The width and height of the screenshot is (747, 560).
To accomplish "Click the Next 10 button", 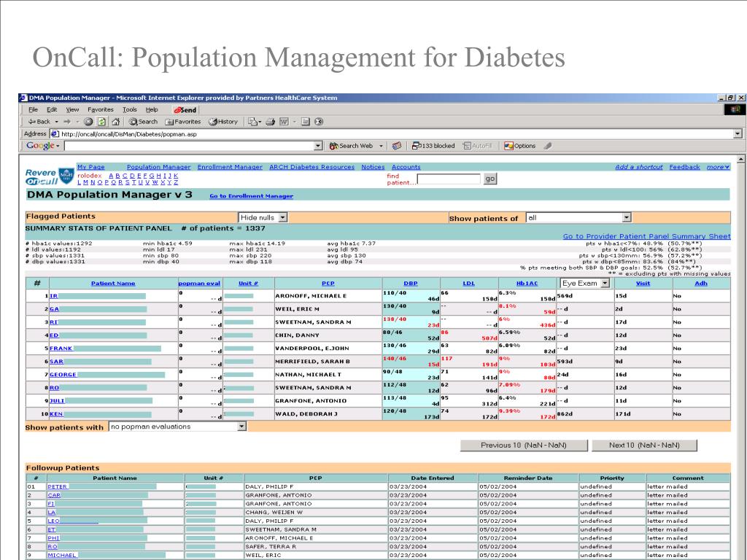I will click(x=644, y=446).
